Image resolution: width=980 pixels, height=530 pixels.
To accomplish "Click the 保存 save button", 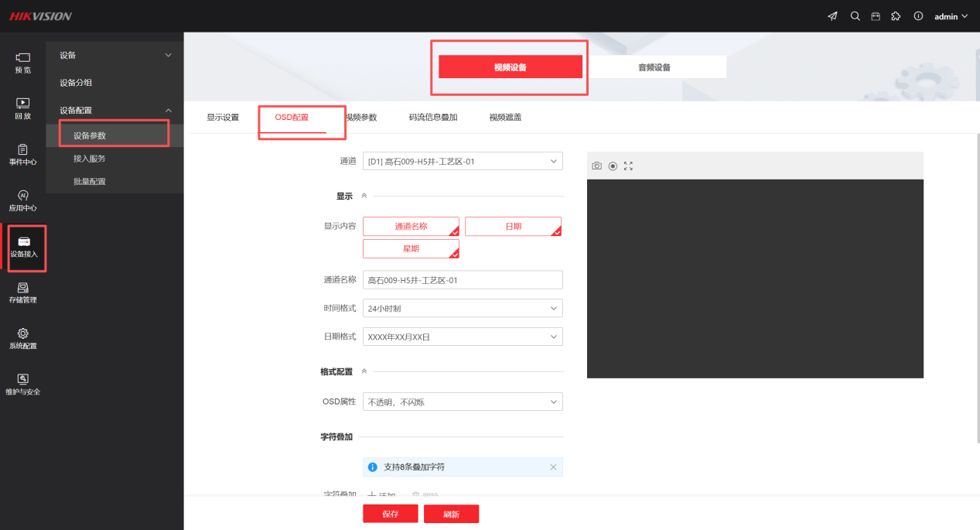I will point(391,514).
